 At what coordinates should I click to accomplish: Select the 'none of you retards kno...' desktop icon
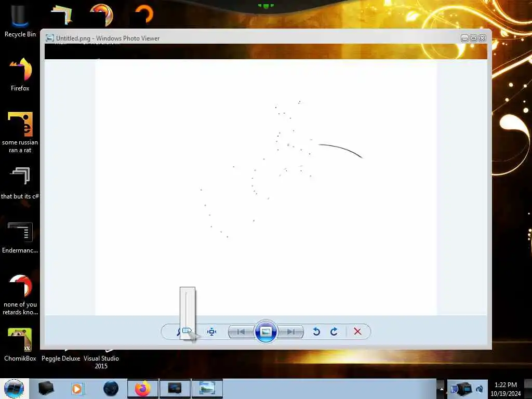click(x=20, y=295)
